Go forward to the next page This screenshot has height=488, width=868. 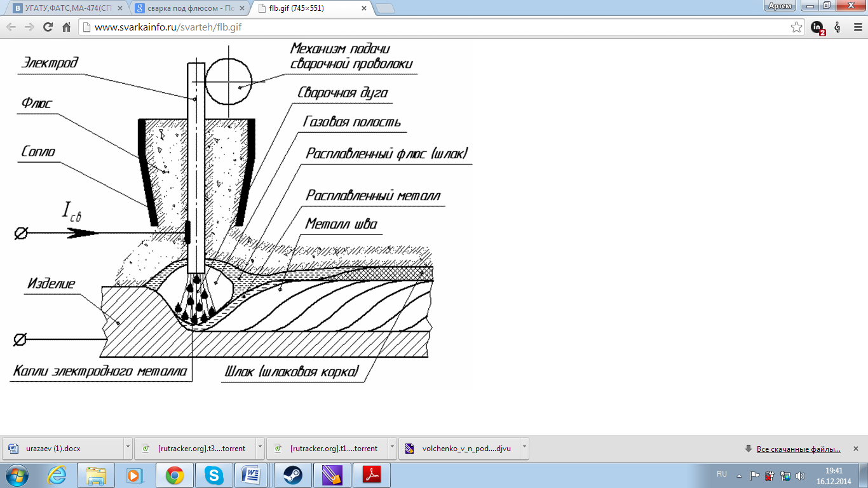tap(29, 27)
